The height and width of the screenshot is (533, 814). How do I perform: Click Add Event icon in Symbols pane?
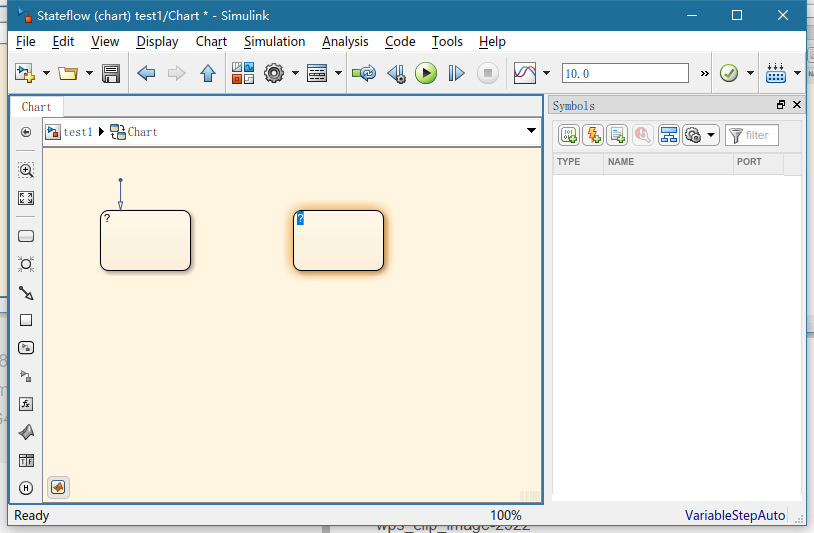tap(593, 135)
